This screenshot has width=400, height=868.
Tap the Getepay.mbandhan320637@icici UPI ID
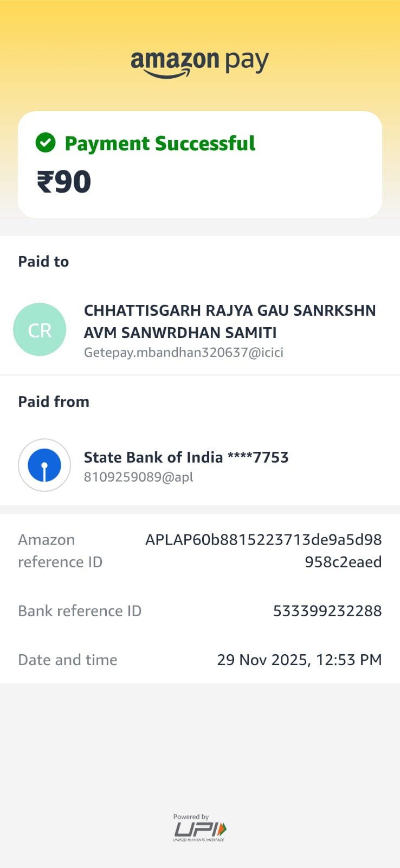183,353
